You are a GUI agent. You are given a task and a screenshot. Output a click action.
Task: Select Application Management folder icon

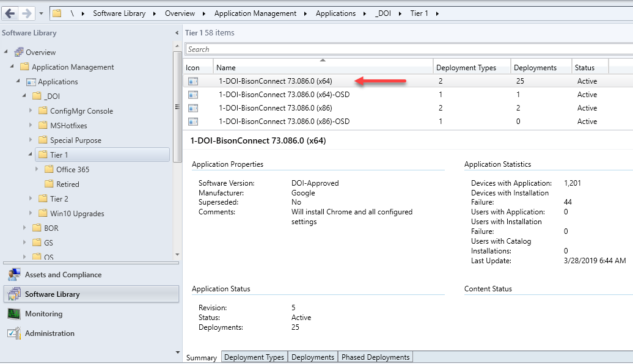pos(24,67)
